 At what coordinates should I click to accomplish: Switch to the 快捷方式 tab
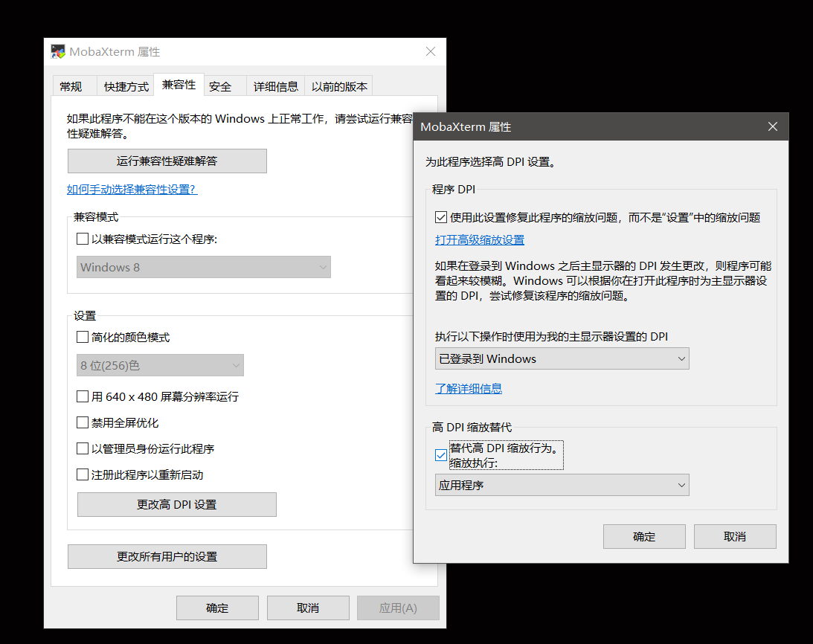click(x=126, y=86)
